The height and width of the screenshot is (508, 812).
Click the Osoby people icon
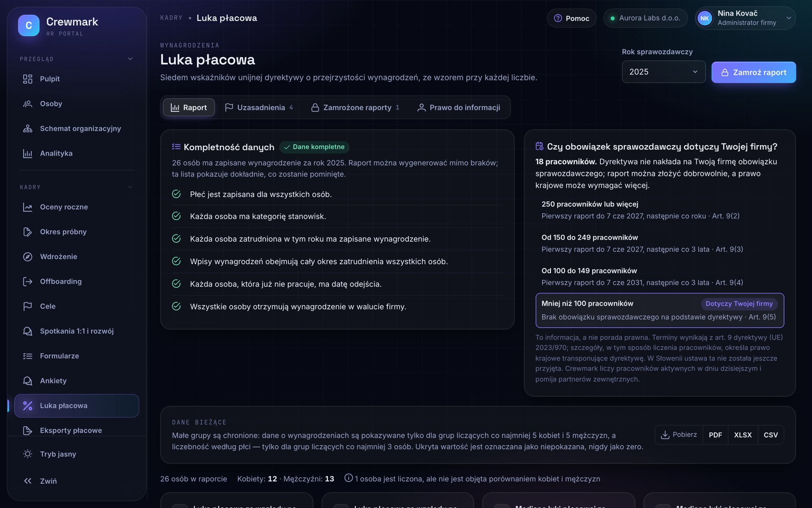[27, 104]
